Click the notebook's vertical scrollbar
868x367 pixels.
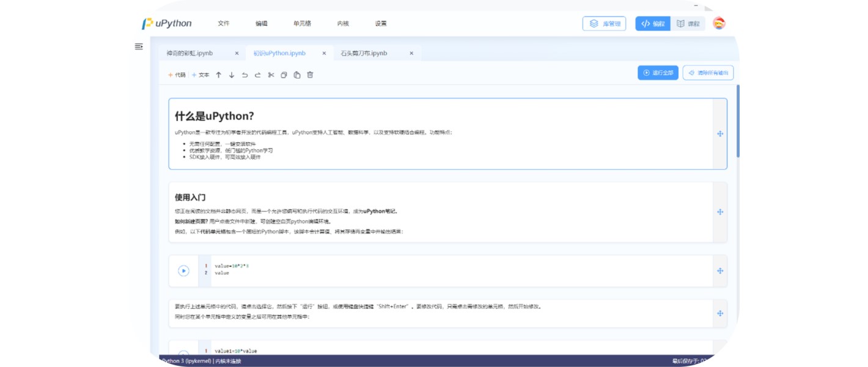pos(738,122)
